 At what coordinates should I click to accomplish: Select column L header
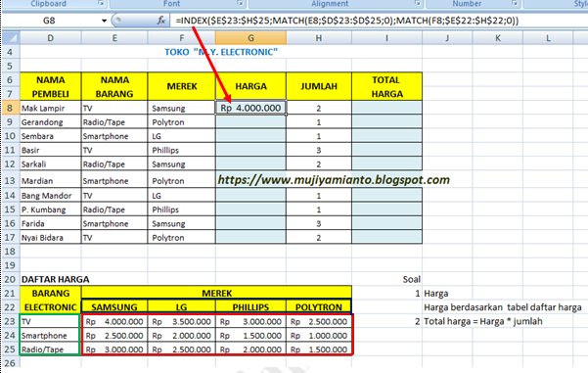pos(548,38)
